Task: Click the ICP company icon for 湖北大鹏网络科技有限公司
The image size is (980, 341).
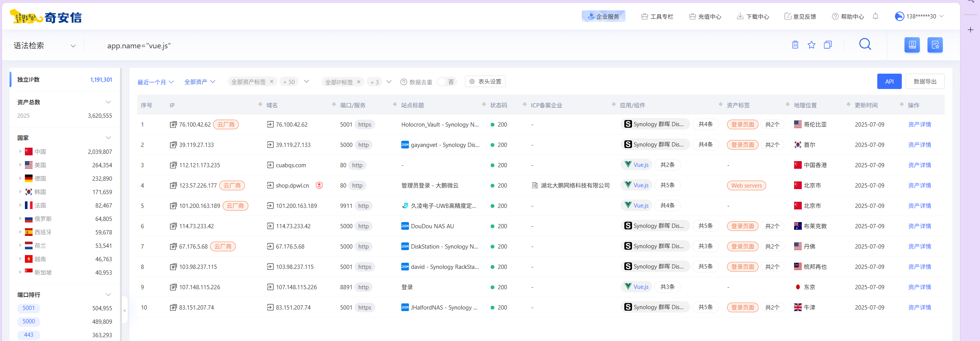Action: pos(535,186)
